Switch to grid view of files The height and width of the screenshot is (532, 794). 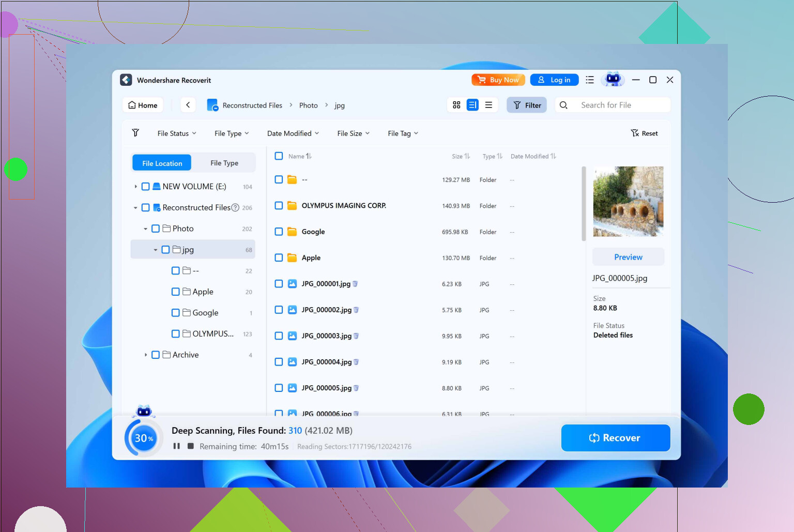(x=456, y=104)
